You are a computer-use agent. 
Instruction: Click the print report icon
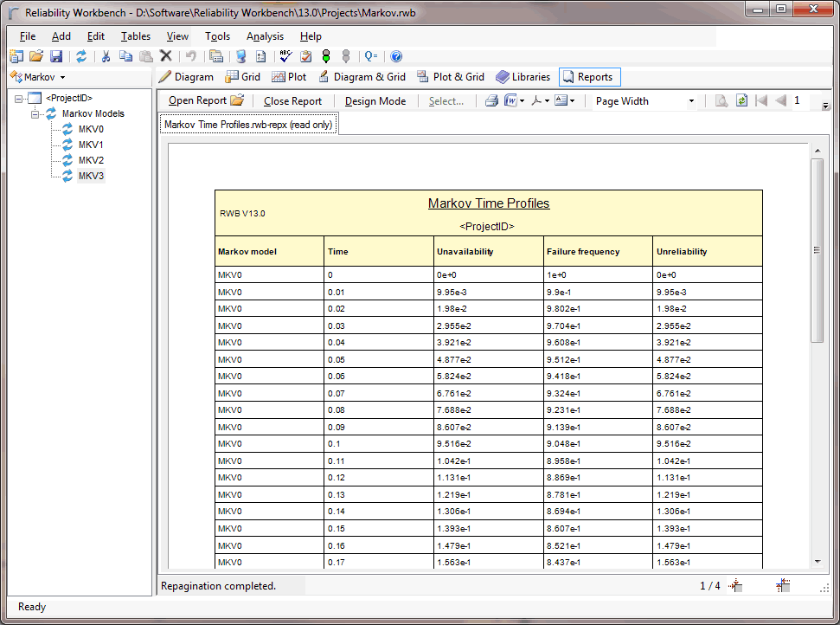tap(491, 101)
